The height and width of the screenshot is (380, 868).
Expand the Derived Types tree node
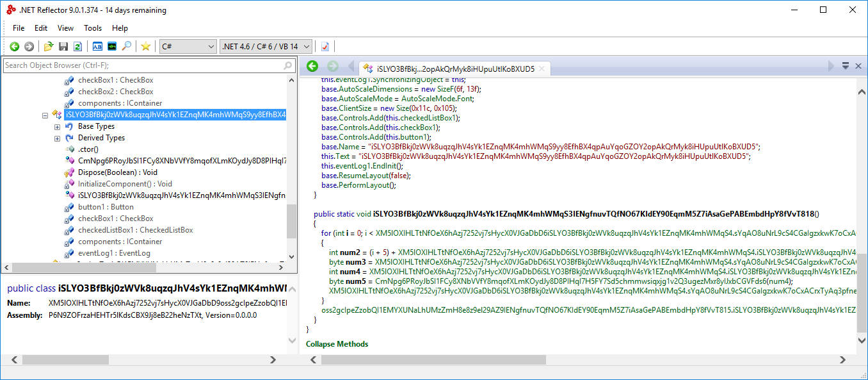[x=58, y=138]
